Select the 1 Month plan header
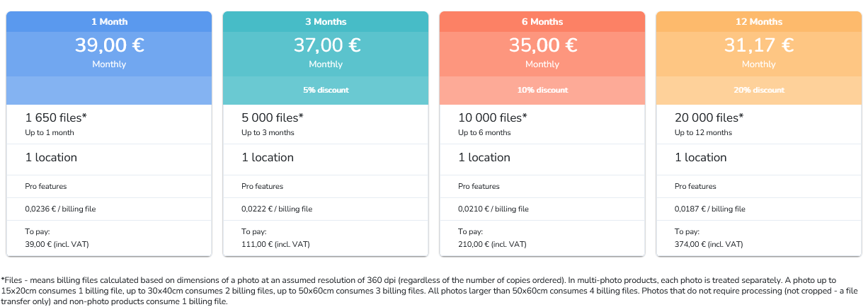Screen dimensions: 868x307 109,22
